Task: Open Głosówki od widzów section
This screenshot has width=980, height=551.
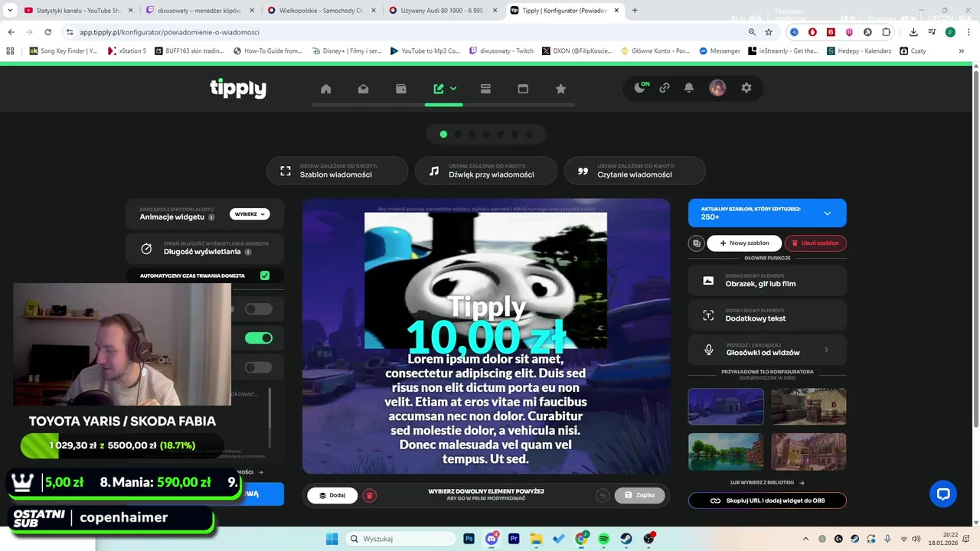Action: (767, 350)
